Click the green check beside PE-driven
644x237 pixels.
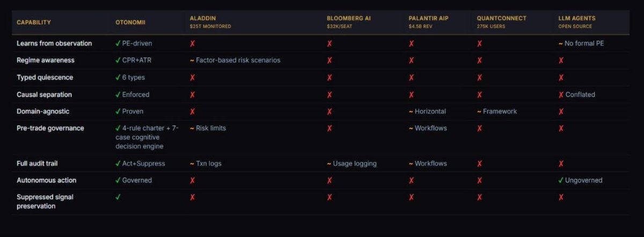click(118, 43)
